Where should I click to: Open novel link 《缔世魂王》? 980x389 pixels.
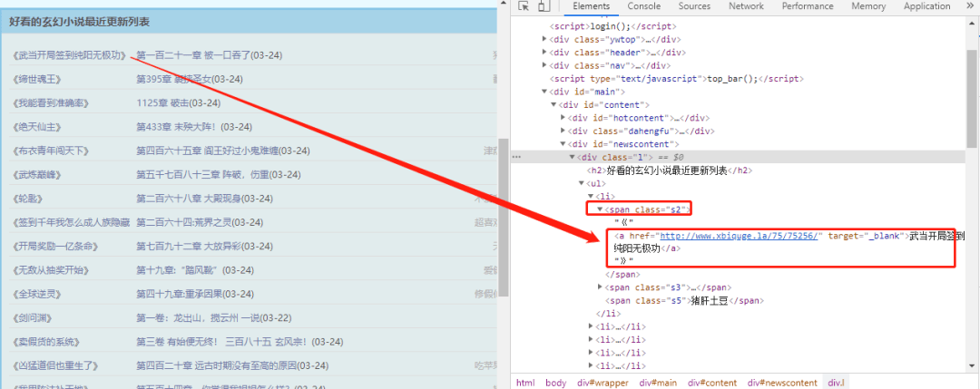(37, 79)
